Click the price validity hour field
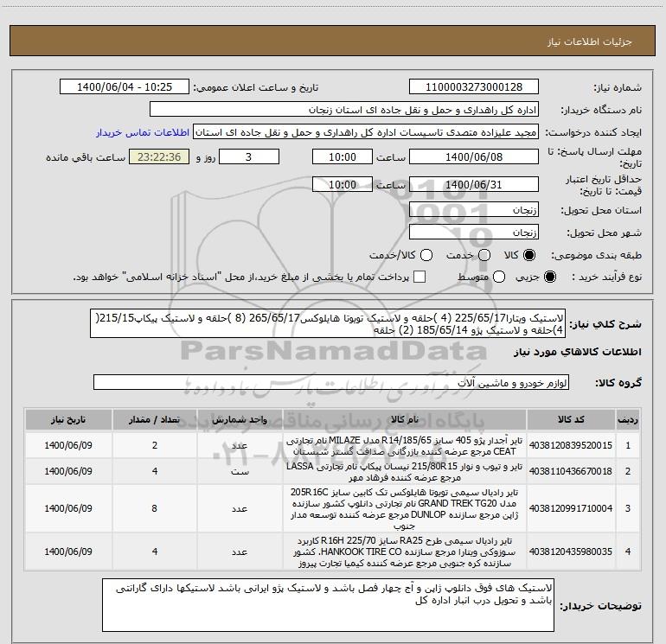Image resolution: width=666 pixels, height=644 pixels. coord(343,184)
